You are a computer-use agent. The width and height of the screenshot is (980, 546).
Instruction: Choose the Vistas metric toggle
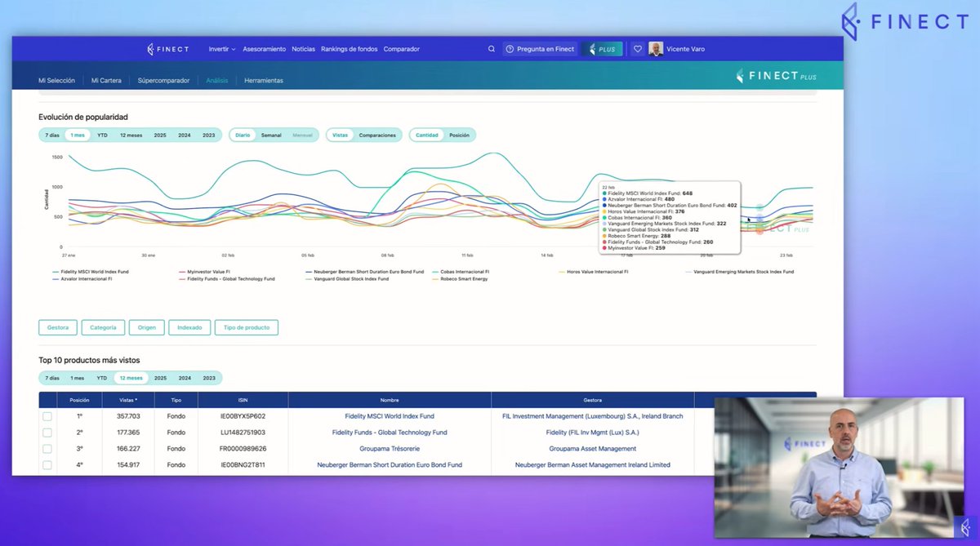click(340, 135)
